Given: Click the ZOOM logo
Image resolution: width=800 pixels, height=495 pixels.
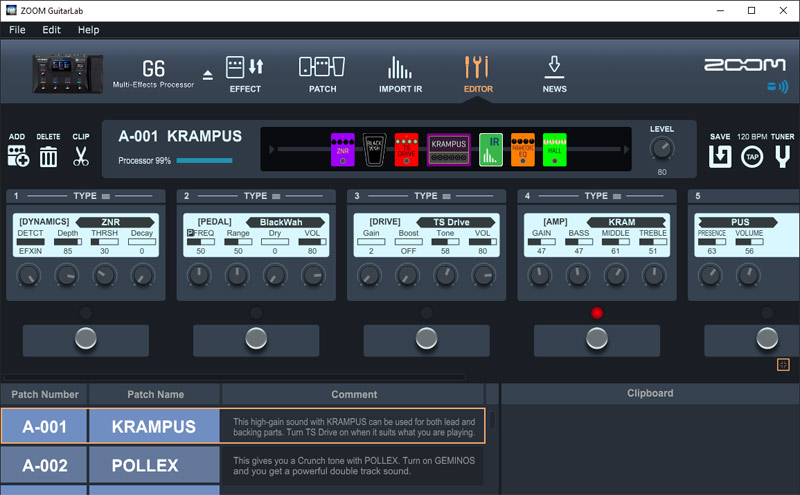Looking at the screenshot, I should tap(744, 64).
